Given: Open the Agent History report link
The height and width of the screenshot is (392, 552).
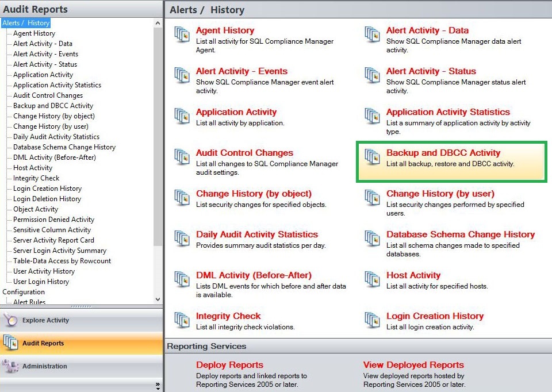Looking at the screenshot, I should coord(225,30).
